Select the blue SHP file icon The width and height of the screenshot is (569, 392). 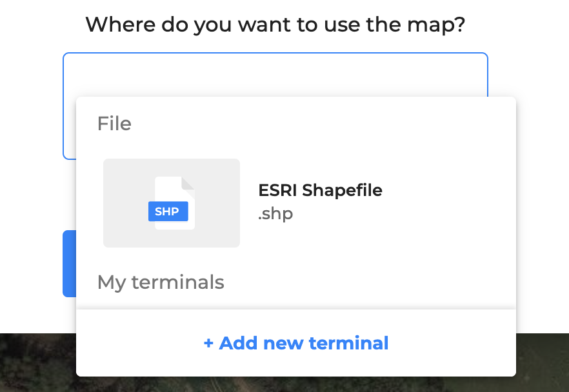click(x=168, y=211)
